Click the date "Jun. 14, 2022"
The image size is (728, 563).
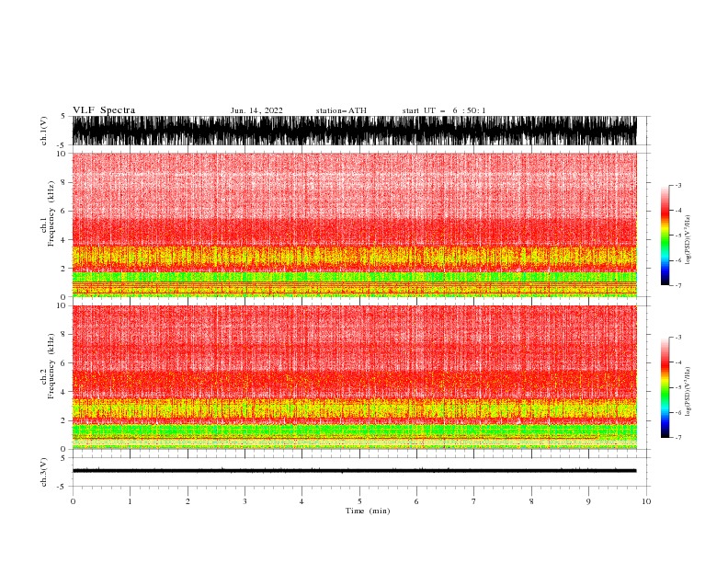tap(256, 110)
